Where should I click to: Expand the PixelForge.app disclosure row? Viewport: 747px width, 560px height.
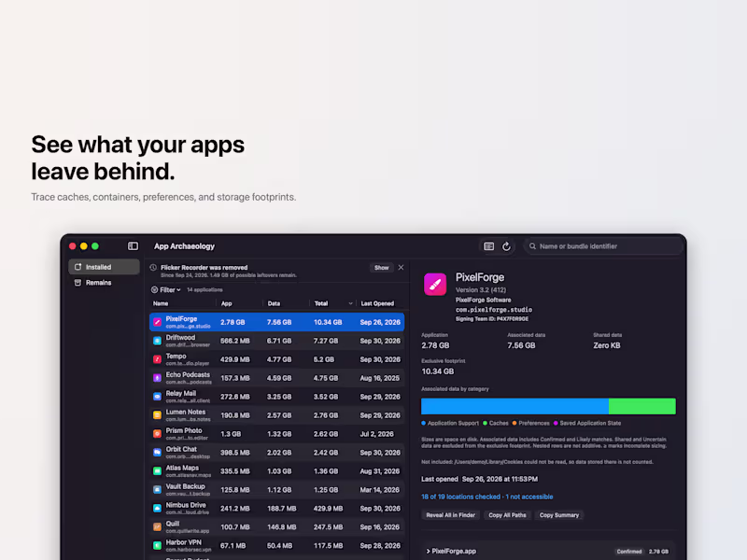click(428, 551)
